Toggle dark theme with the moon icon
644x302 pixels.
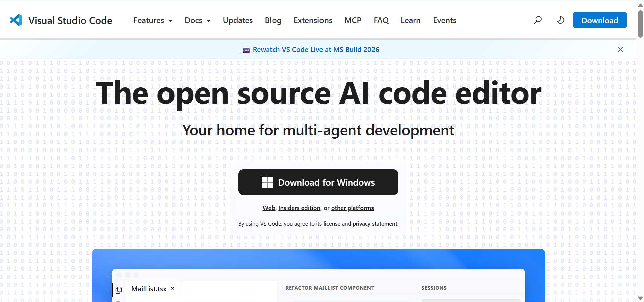(560, 20)
